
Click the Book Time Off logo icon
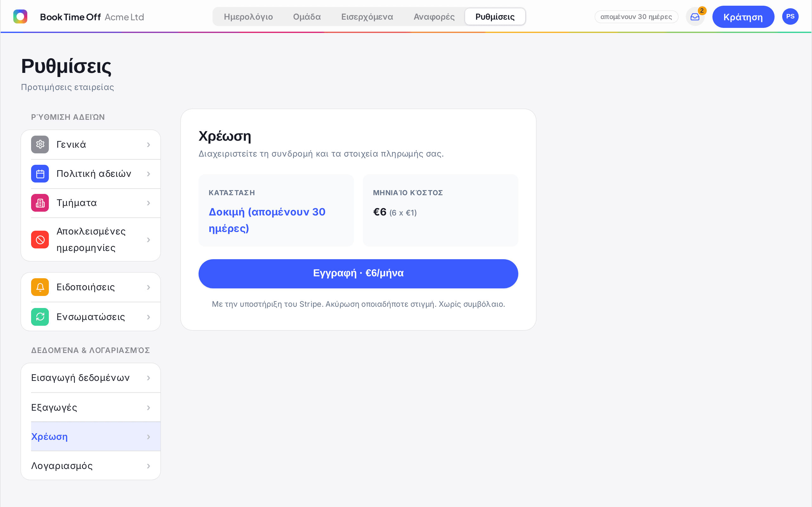[x=20, y=16]
